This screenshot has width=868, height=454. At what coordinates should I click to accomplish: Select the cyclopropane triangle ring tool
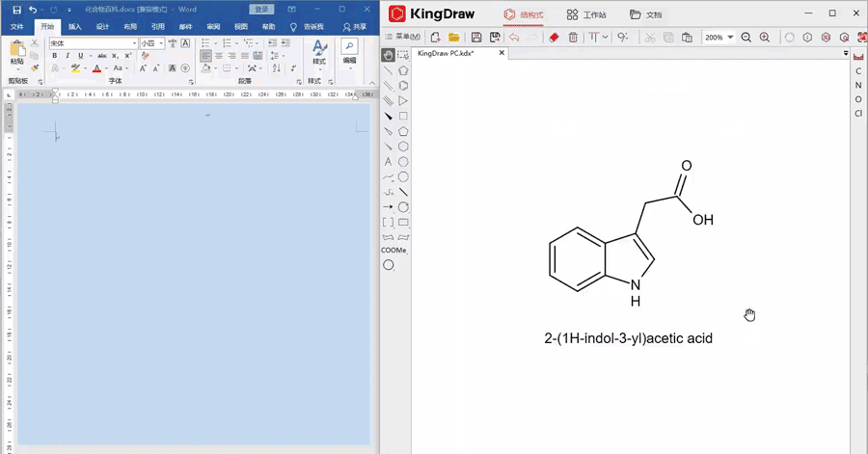coord(403,100)
